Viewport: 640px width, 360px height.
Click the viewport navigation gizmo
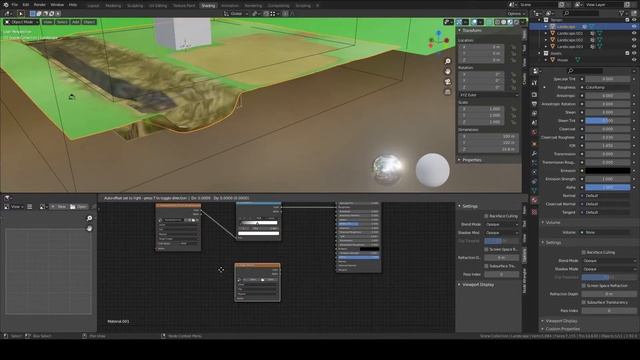(x=439, y=40)
